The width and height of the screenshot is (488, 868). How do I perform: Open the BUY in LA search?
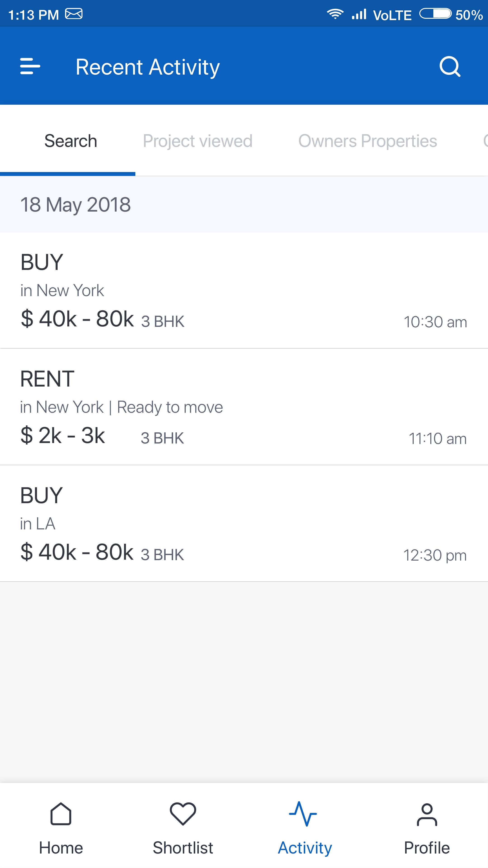point(244,524)
